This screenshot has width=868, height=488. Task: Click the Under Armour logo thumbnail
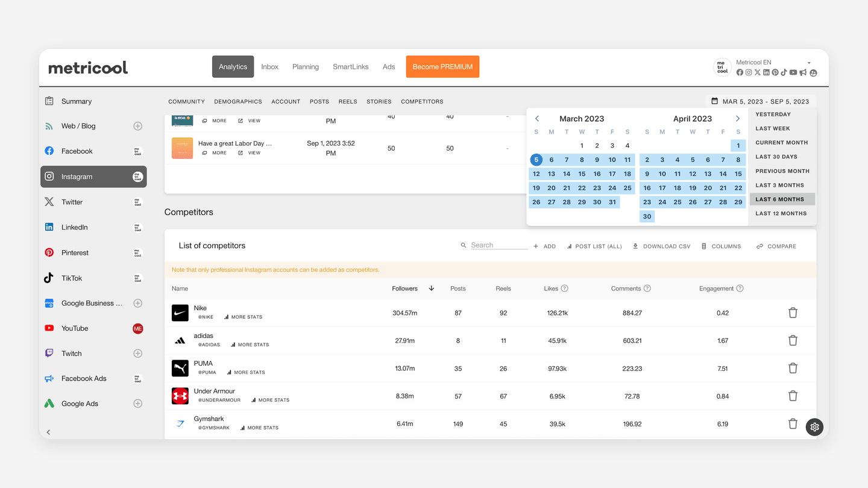180,396
